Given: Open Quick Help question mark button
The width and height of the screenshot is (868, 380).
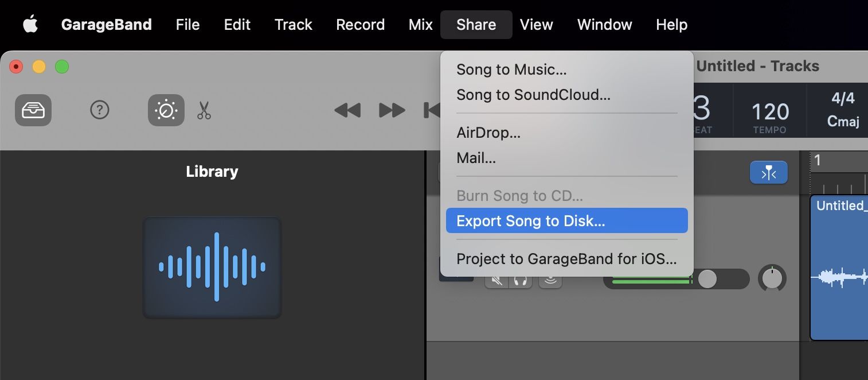Looking at the screenshot, I should click(100, 110).
